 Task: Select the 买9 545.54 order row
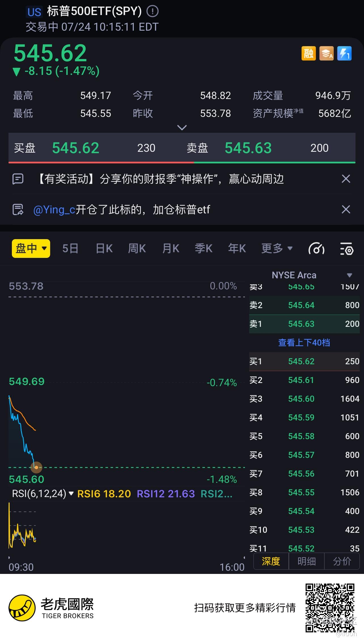(x=304, y=511)
